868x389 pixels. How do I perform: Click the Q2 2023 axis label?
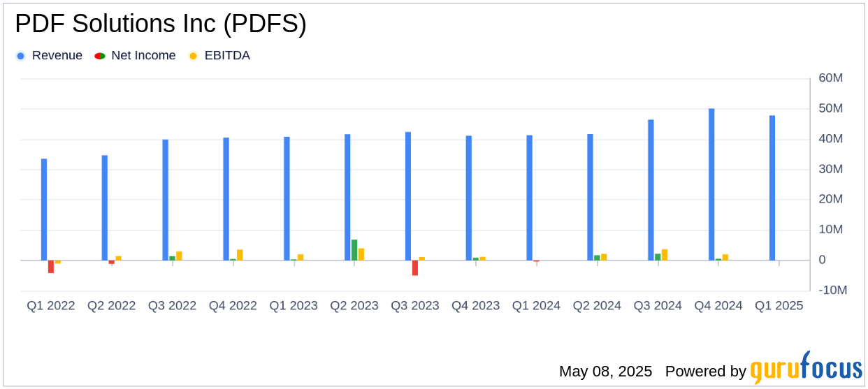[354, 306]
